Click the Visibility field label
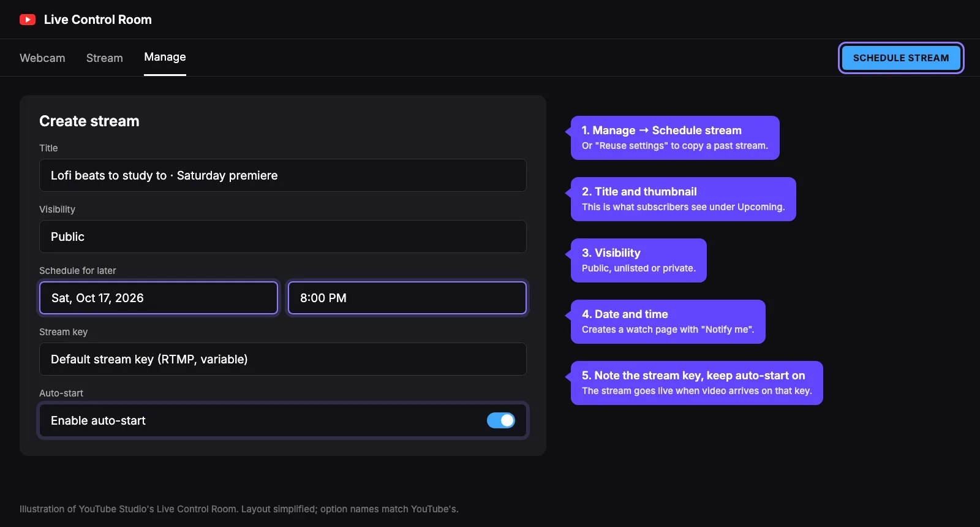Viewport: 980px width, 527px height. pyautogui.click(x=58, y=209)
